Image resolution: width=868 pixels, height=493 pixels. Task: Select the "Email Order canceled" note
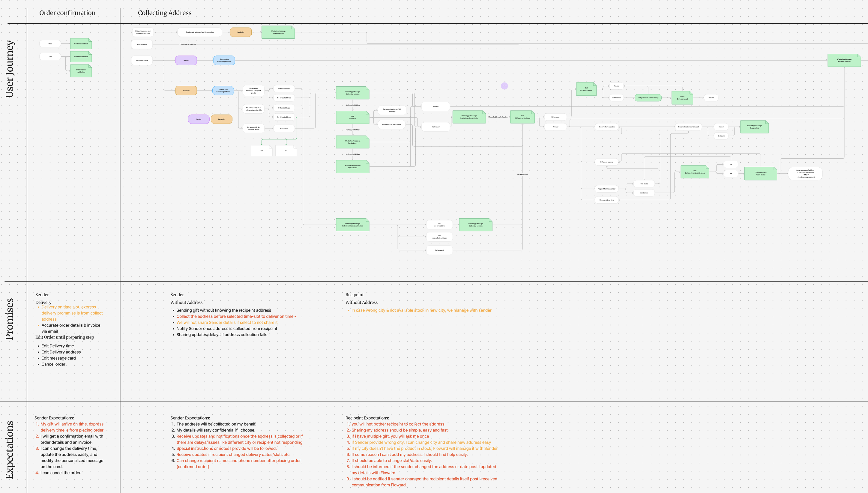(682, 98)
